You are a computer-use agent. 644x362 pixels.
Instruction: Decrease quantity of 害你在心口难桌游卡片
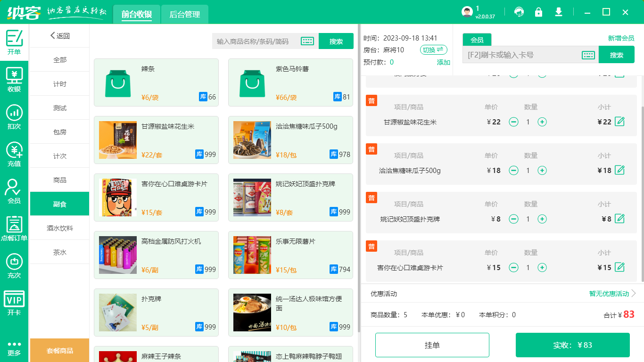pyautogui.click(x=514, y=268)
